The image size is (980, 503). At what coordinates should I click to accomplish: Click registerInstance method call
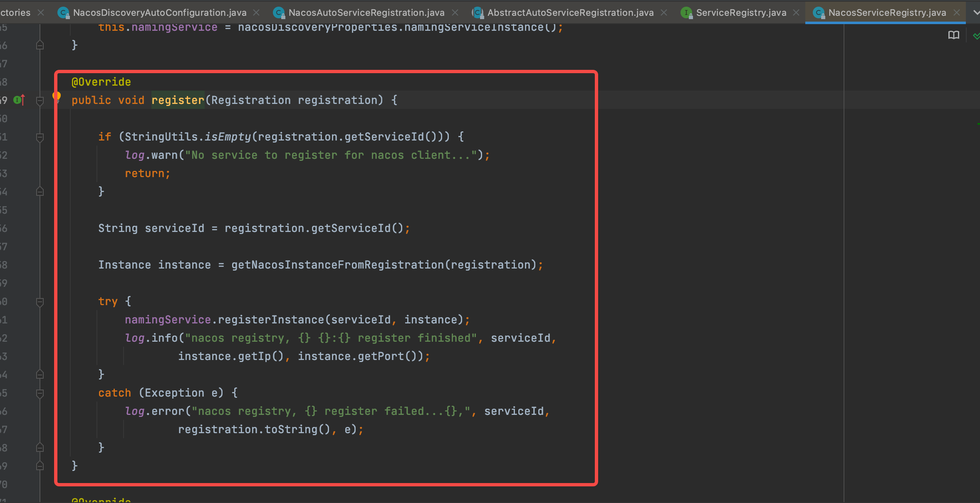click(x=271, y=320)
